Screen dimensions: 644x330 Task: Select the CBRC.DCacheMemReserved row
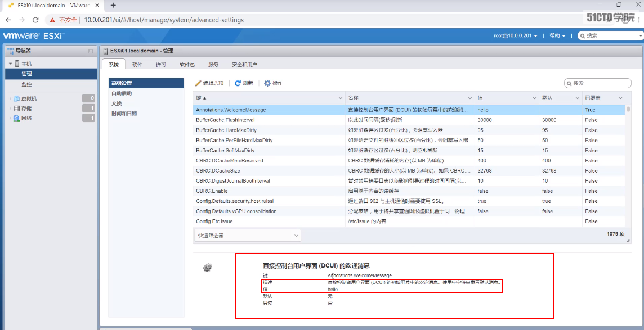pos(409,160)
